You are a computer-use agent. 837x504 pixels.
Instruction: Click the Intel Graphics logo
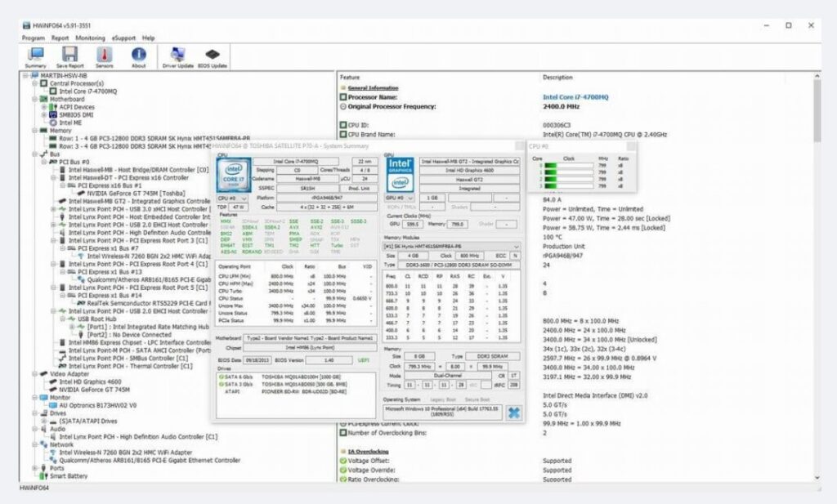pos(400,175)
